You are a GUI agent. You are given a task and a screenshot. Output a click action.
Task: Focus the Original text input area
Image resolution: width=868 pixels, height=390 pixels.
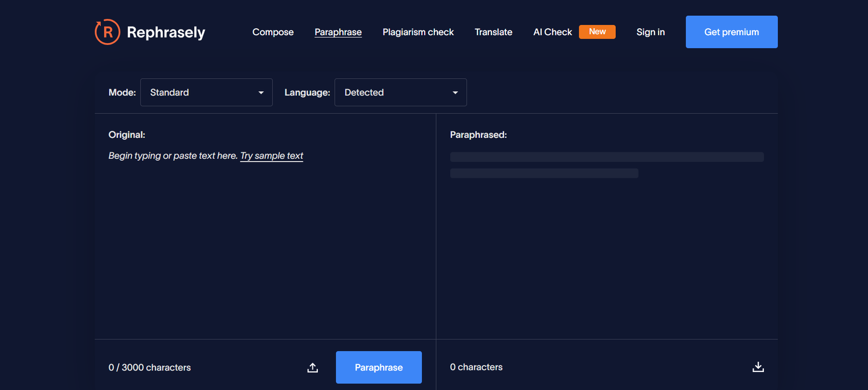click(265, 244)
